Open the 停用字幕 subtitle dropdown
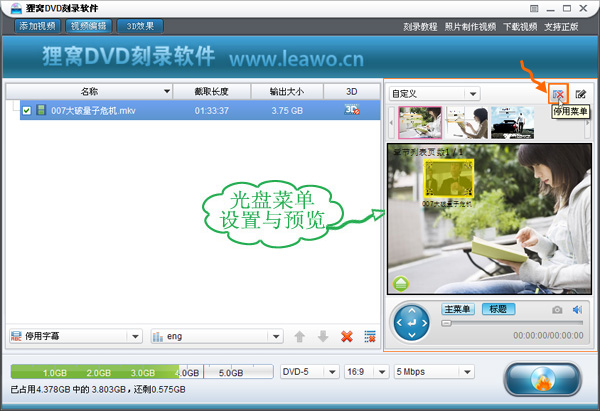Screen dimensions: 600x411 coord(75,336)
